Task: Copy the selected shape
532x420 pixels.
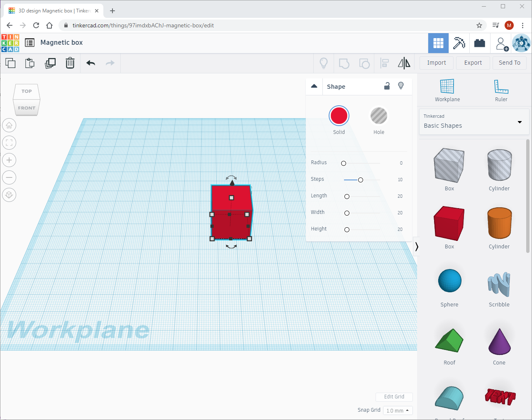Action: pos(10,63)
